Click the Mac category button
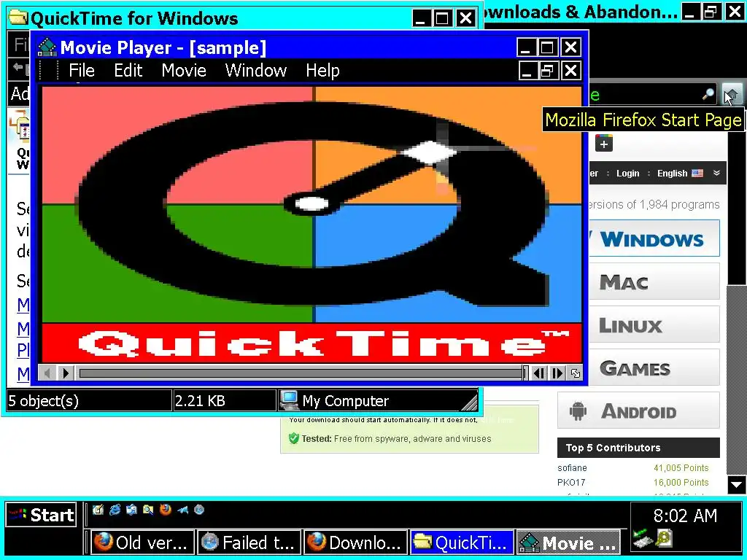Image resolution: width=747 pixels, height=560 pixels. (x=653, y=282)
